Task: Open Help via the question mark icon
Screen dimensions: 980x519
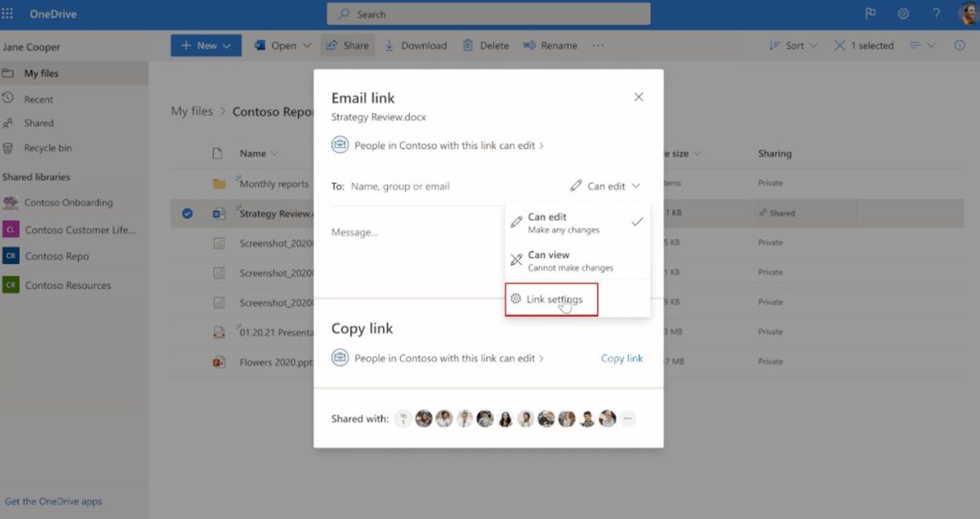Action: coord(935,13)
